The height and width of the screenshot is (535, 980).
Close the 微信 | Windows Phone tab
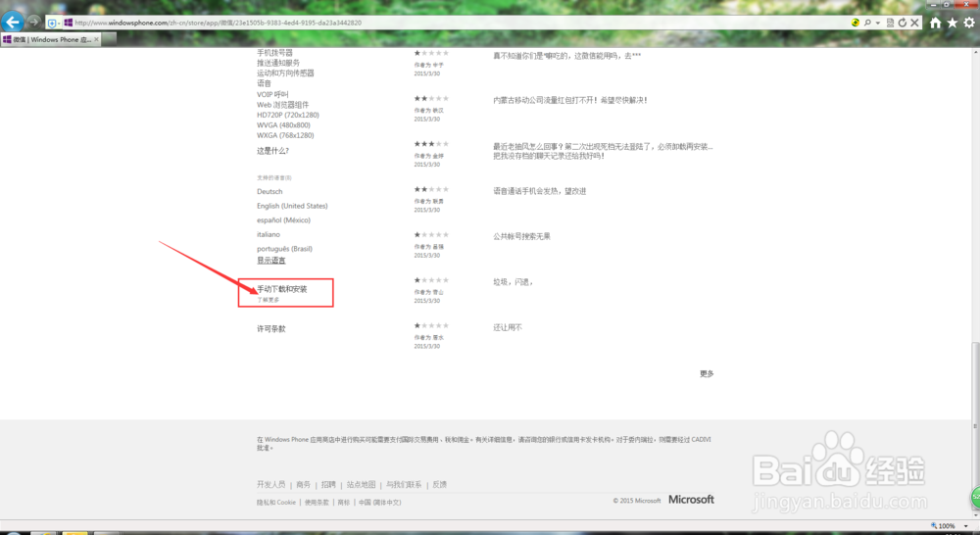[96, 39]
